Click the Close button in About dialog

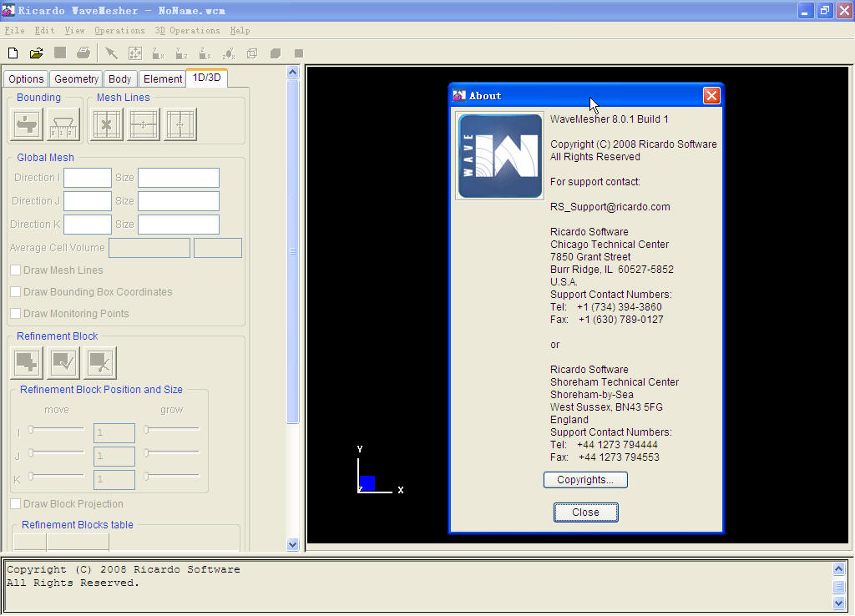(585, 513)
